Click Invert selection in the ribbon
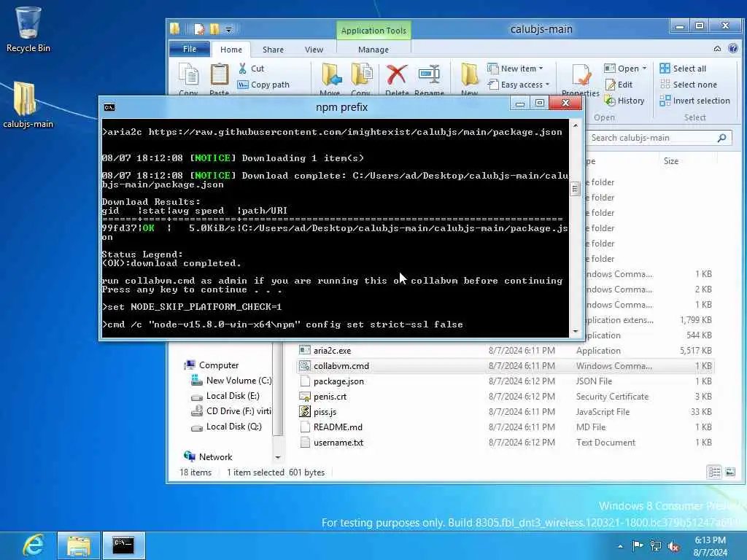Image resolution: width=747 pixels, height=560 pixels. [695, 101]
